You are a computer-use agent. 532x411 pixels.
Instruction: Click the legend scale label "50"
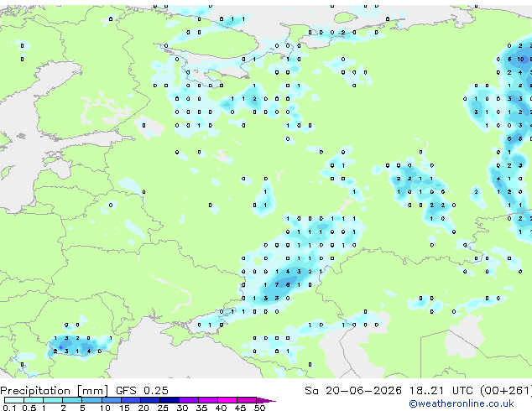(x=259, y=408)
